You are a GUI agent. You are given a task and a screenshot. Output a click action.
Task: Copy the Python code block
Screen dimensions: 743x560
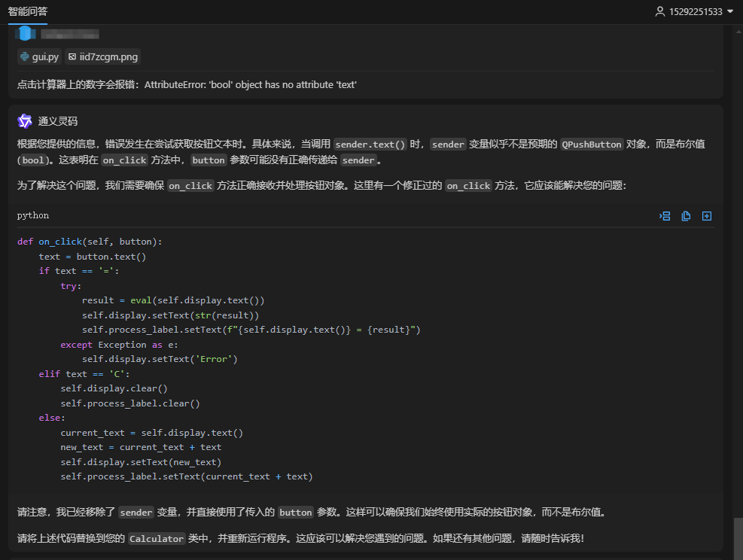pos(686,216)
